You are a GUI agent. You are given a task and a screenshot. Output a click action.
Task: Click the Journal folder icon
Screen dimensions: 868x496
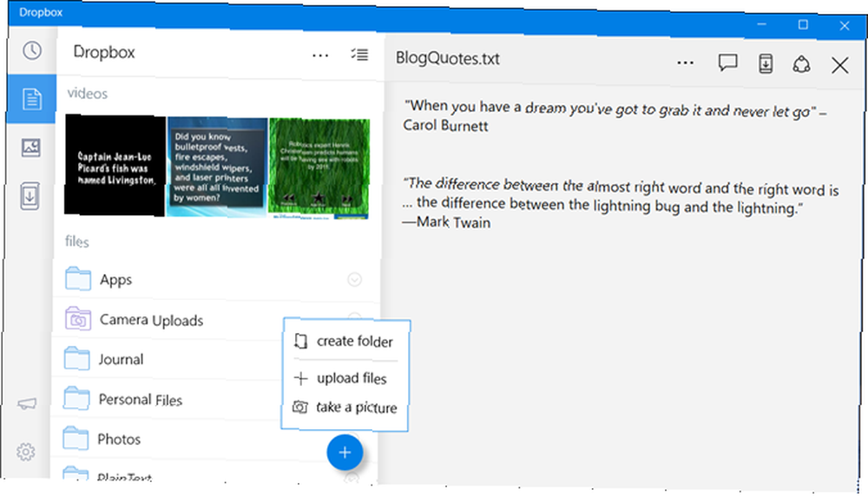tap(77, 358)
